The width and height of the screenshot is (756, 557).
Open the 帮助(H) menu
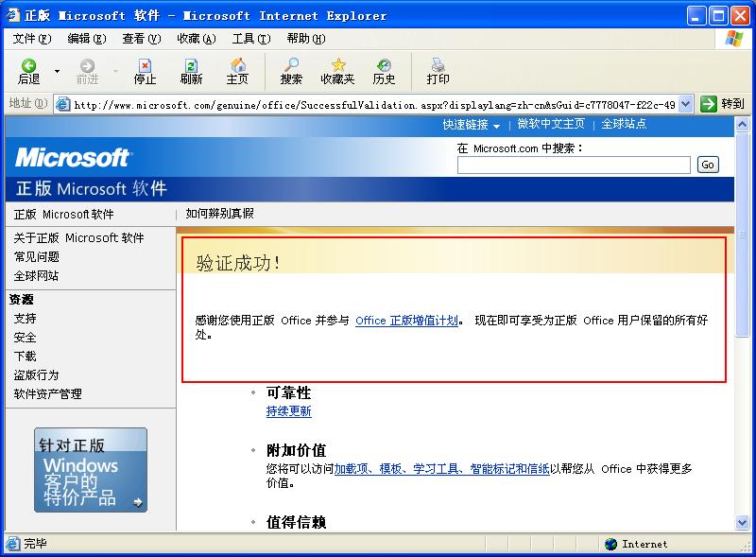click(x=306, y=39)
